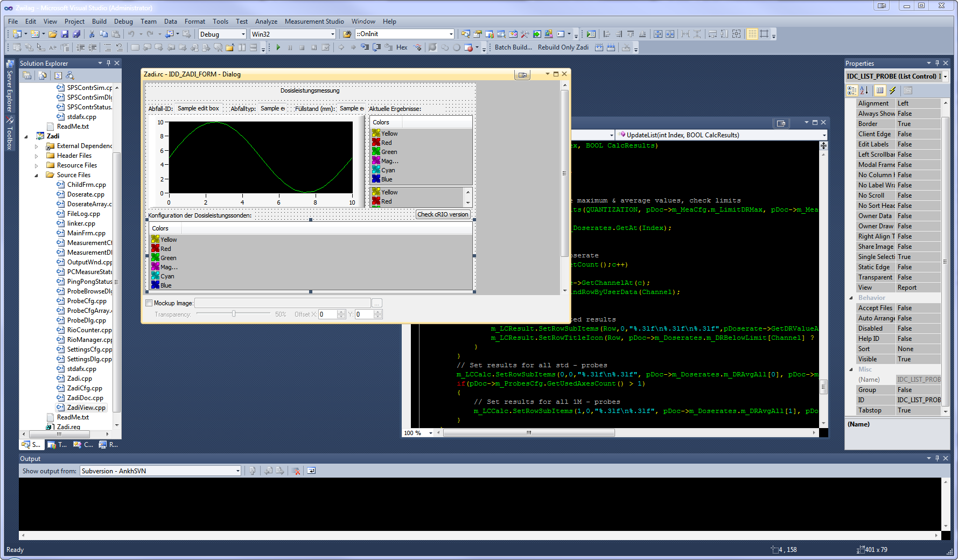Open the Build menu

coord(99,22)
